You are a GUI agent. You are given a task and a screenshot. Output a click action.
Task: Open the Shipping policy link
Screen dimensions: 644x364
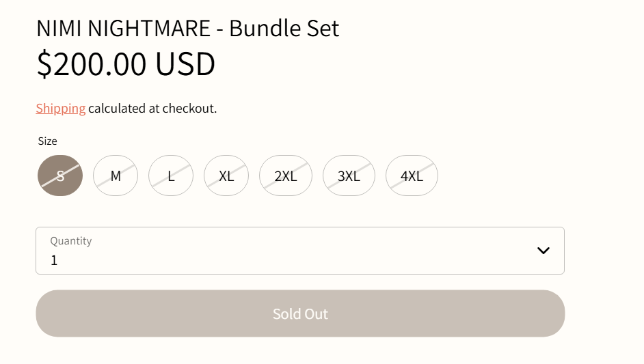tap(61, 108)
